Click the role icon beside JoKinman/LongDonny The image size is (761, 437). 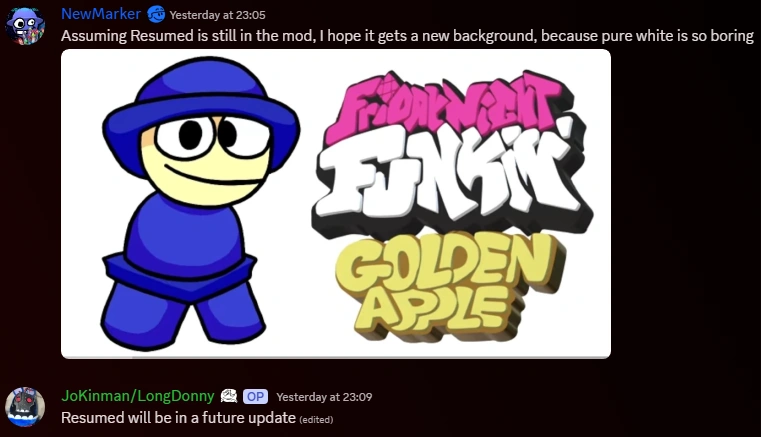229,396
